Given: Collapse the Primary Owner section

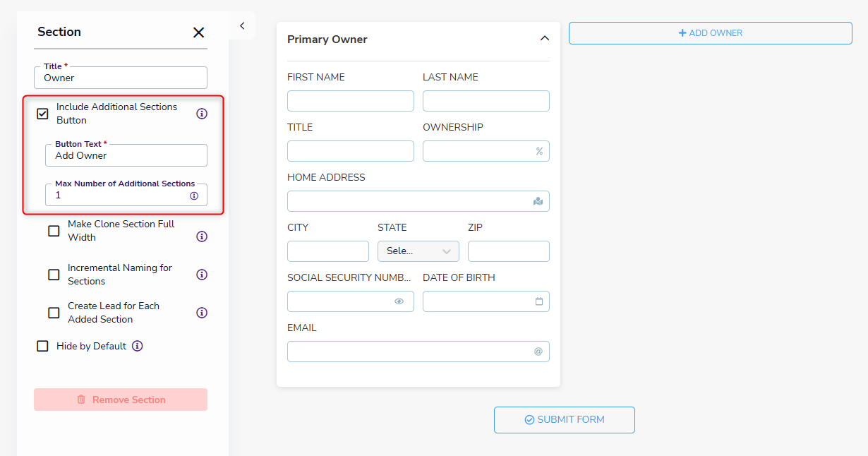Looking at the screenshot, I should tap(544, 39).
